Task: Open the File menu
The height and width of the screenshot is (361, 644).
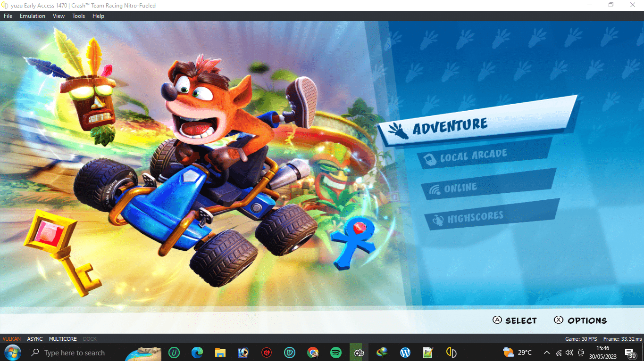Action: [8, 16]
